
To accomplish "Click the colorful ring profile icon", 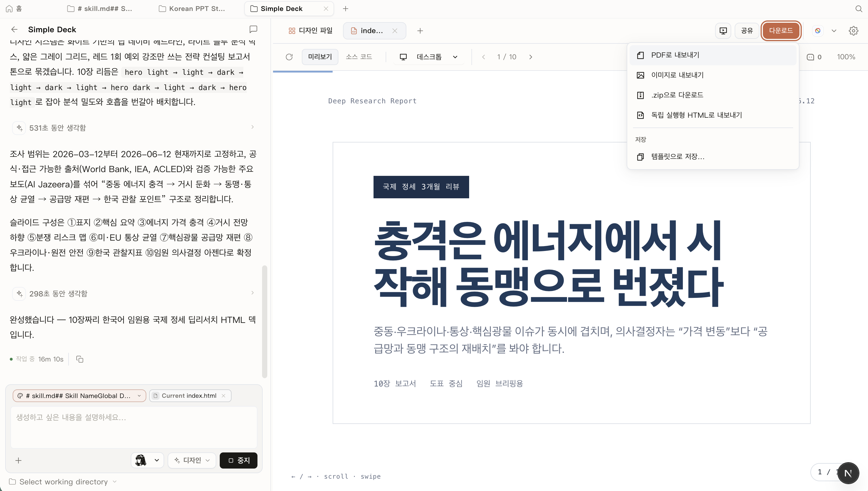I will 817,31.
